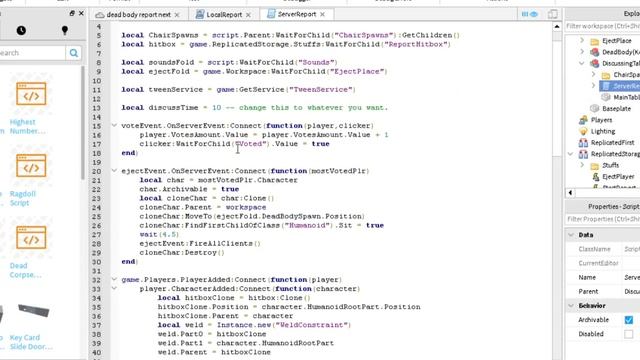Screen dimensions: 640x360
Task: Click the Explorer horizontal scroll left arrow
Action: 570,193
